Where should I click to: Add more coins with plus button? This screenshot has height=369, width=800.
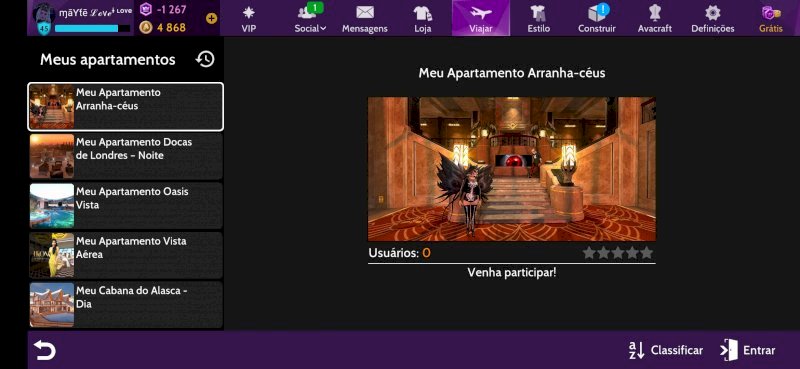click(x=211, y=18)
